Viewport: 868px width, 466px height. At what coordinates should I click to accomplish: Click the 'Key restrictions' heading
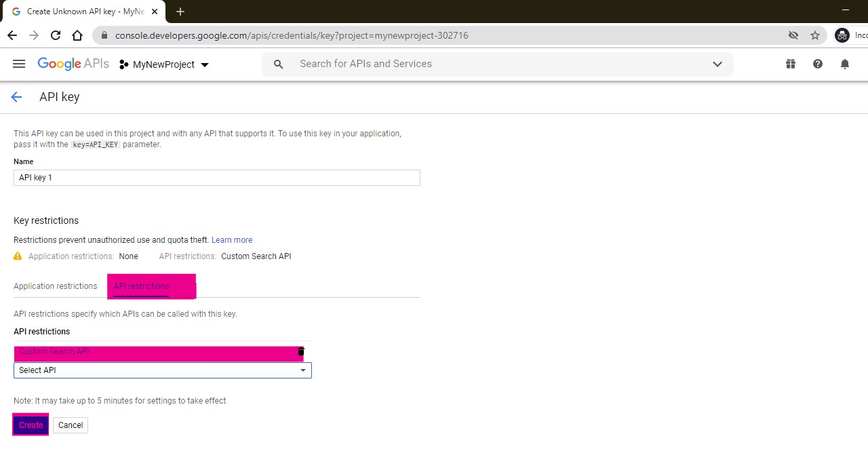(x=46, y=220)
